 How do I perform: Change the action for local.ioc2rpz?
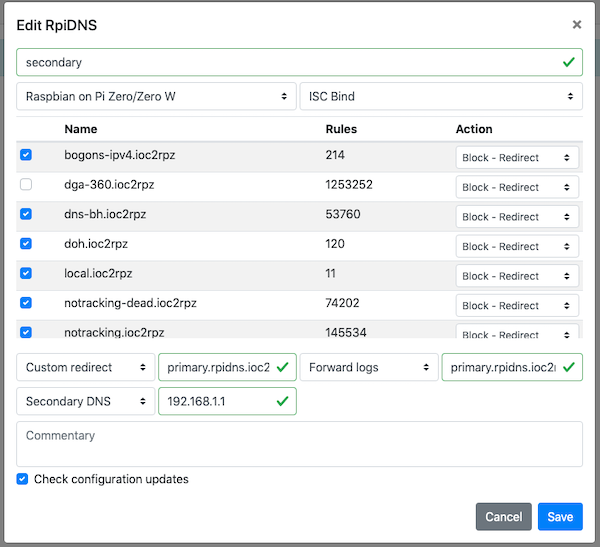tap(517, 276)
